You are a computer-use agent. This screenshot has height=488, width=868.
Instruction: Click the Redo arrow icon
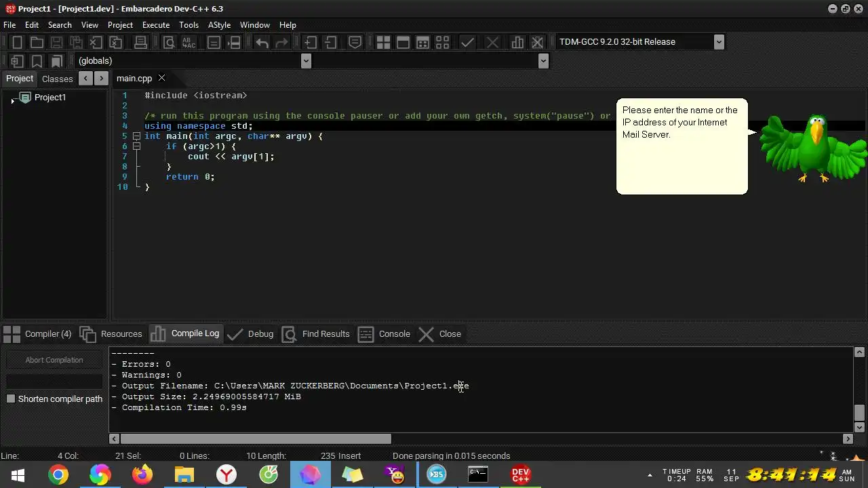click(x=281, y=42)
